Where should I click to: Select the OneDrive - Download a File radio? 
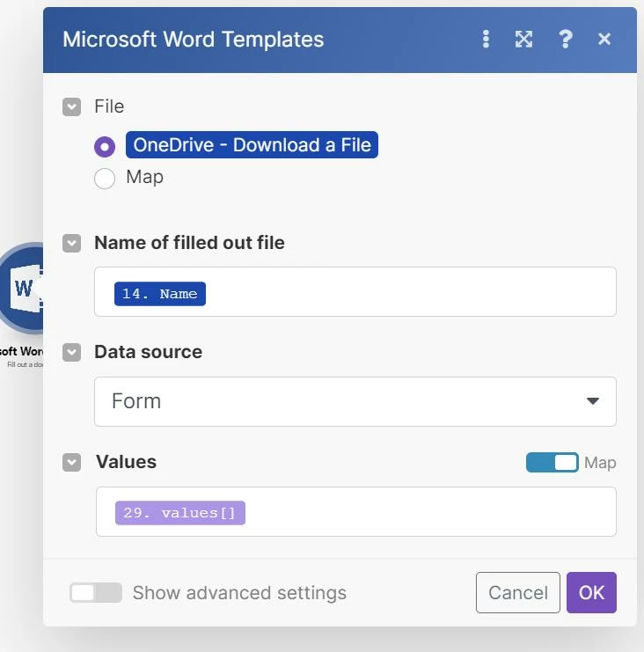click(105, 146)
